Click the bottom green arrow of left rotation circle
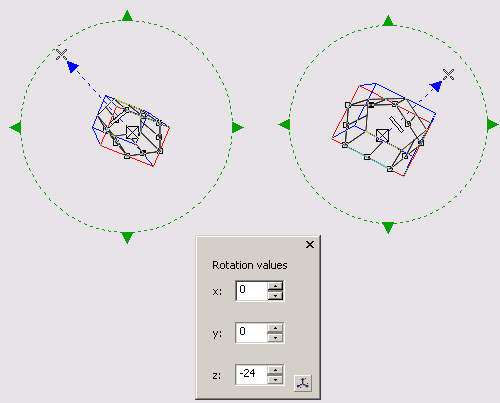This screenshot has height=403, width=500. 127,238
